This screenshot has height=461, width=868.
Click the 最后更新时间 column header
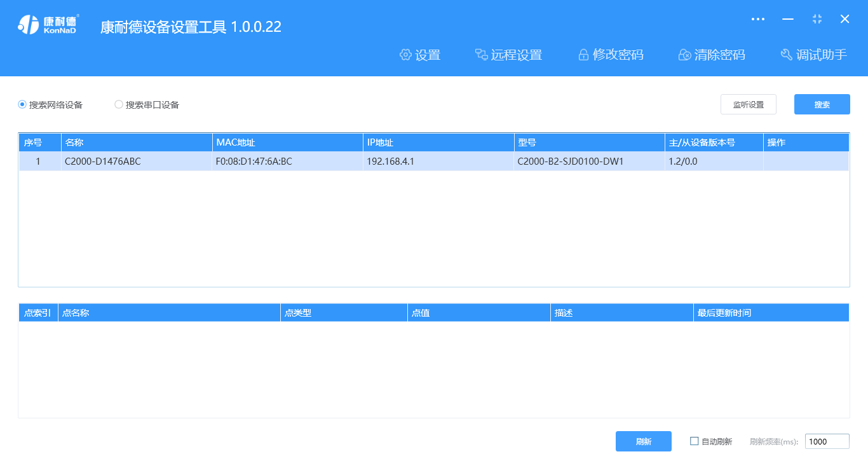(x=771, y=313)
